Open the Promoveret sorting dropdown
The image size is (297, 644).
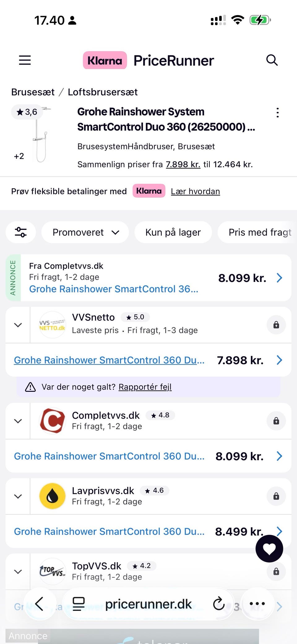pos(85,232)
